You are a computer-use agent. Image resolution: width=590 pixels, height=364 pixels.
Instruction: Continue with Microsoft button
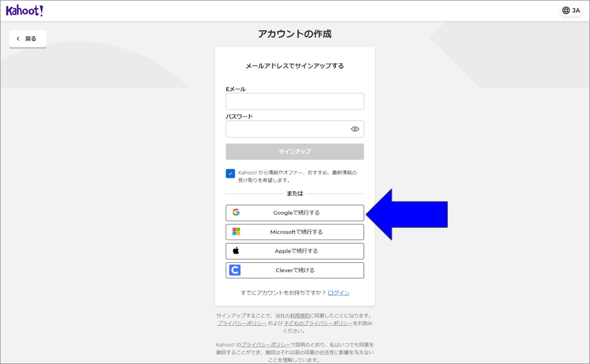tap(295, 232)
